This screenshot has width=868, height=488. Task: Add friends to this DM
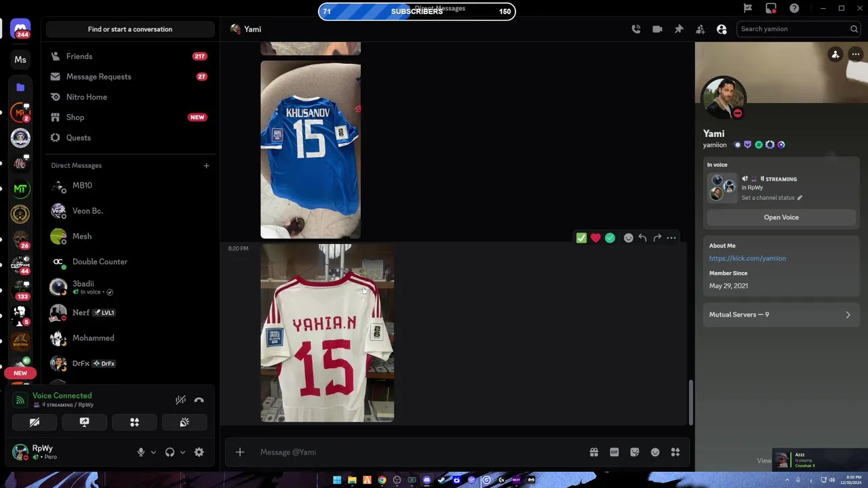click(x=701, y=29)
